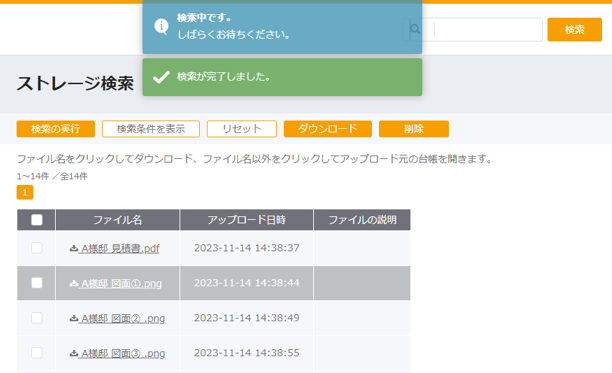Image resolution: width=612 pixels, height=373 pixels.
Task: Click upload time 2023-11-14 14:38:44 cell
Action: click(x=247, y=283)
